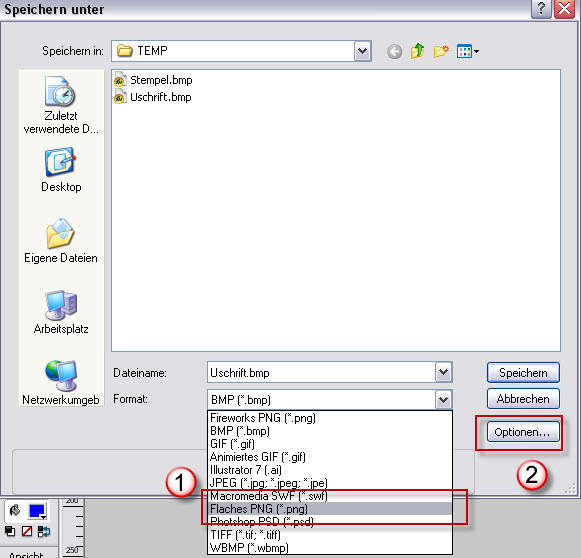Choose Flaches PNG (*.png) format

330,509
